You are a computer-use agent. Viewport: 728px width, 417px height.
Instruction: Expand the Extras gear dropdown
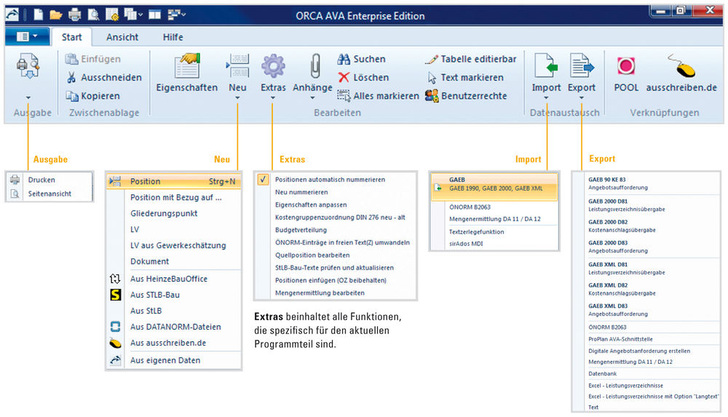click(273, 100)
